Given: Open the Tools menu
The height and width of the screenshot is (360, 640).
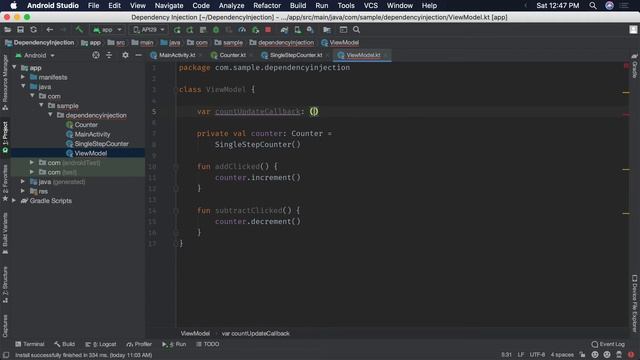Looking at the screenshot, I should 346,6.
